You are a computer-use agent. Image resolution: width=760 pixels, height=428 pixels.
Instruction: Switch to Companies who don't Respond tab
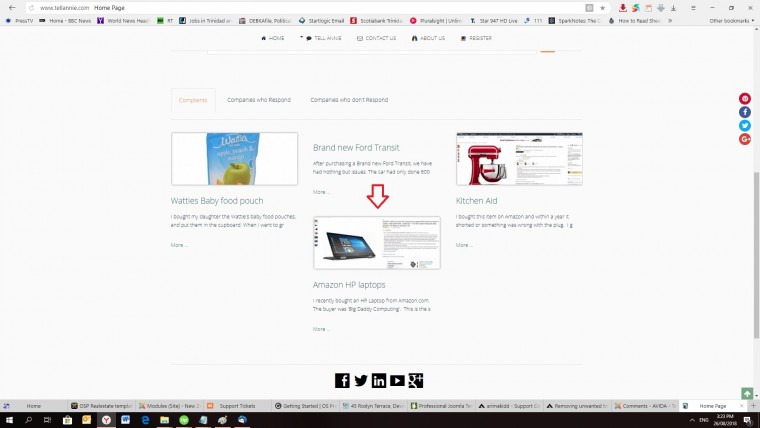coord(349,100)
